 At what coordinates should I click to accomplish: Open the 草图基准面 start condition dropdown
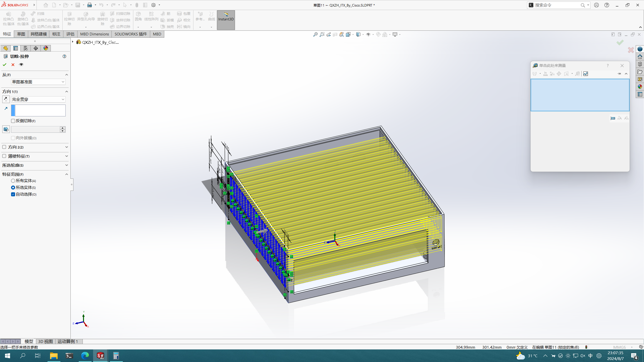(x=38, y=82)
